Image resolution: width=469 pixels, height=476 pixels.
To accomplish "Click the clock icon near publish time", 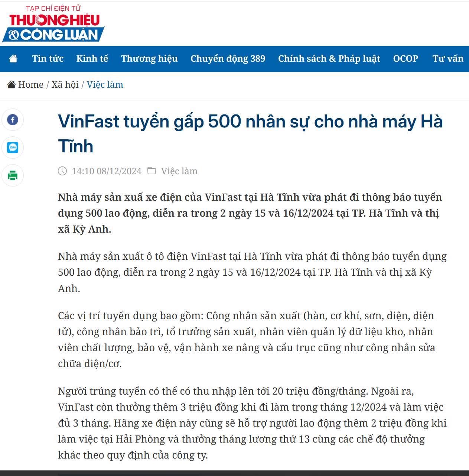I will (x=62, y=171).
